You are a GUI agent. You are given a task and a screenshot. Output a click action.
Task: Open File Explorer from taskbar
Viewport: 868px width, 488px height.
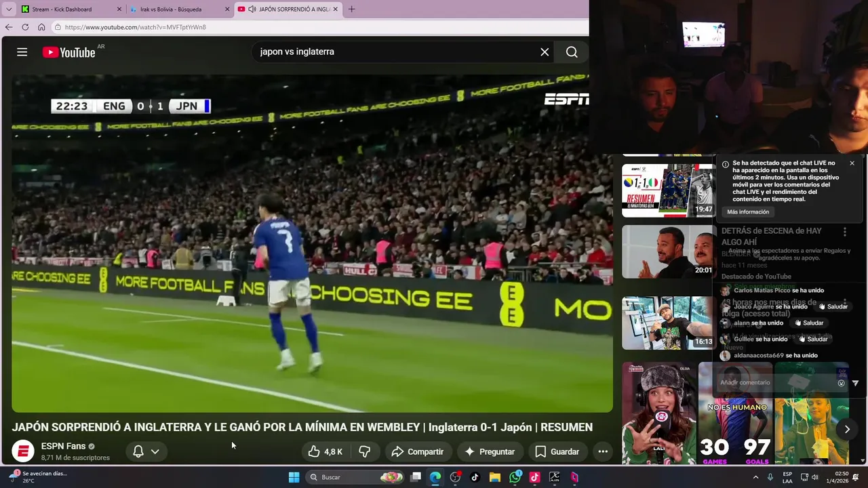[494, 477]
